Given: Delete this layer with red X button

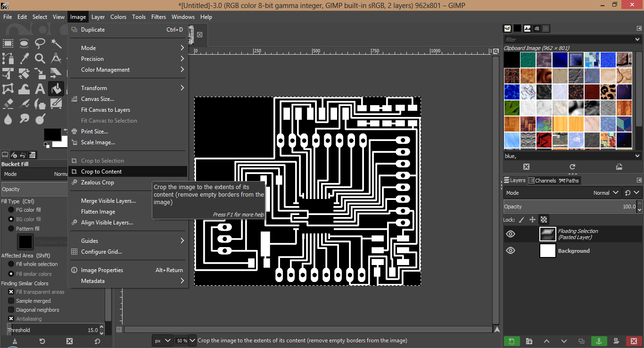Looking at the screenshot, I should point(634,341).
